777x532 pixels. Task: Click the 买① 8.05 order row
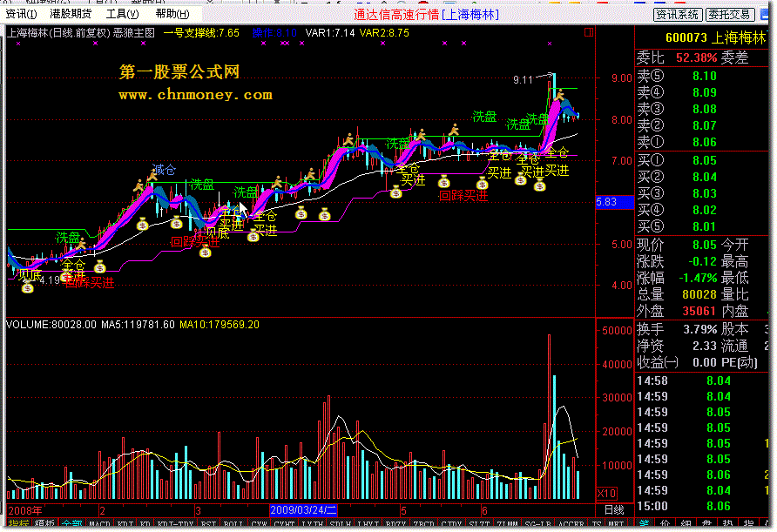(701, 160)
